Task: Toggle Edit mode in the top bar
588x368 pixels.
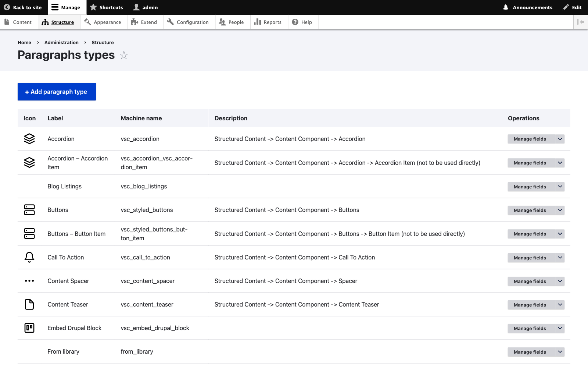Action: click(x=572, y=7)
